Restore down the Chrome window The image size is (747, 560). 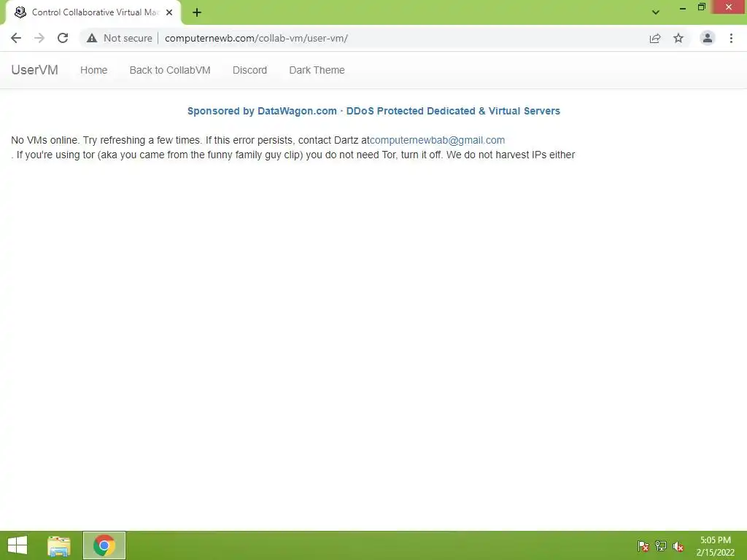tap(701, 7)
